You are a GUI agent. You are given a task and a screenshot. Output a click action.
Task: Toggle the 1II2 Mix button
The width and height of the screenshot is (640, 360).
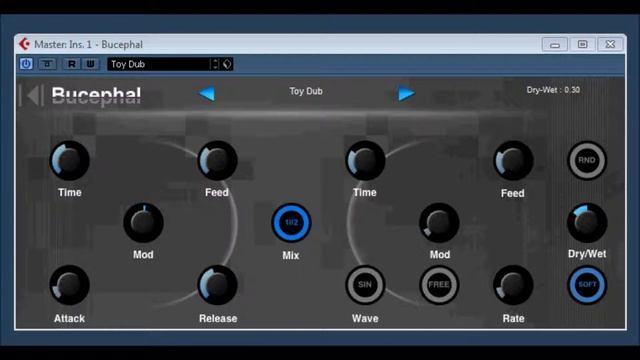pyautogui.click(x=291, y=223)
